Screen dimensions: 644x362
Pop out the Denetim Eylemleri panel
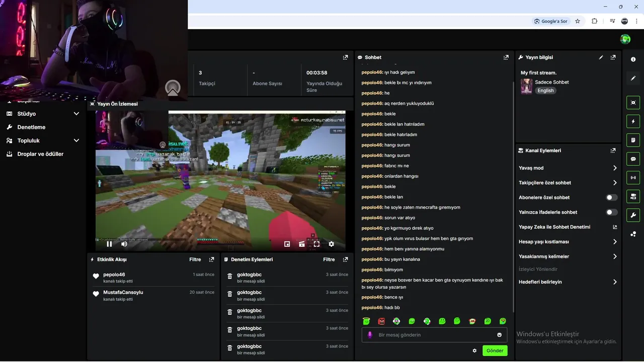pos(345,259)
